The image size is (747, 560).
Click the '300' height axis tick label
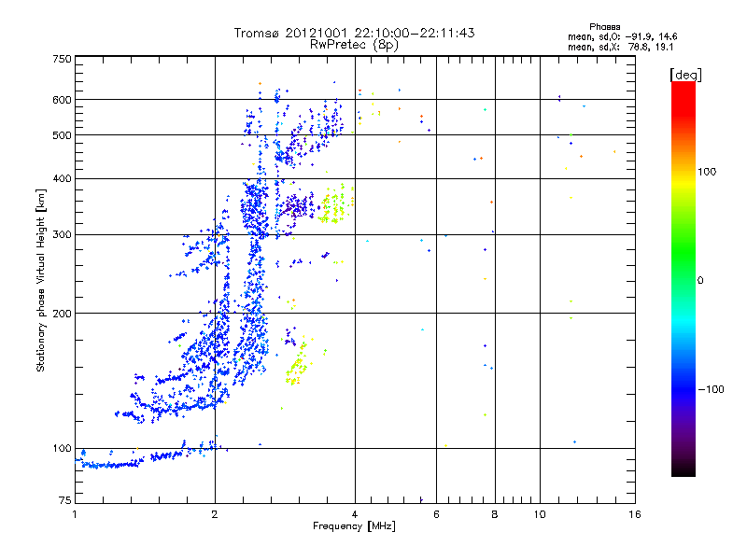[62, 234]
